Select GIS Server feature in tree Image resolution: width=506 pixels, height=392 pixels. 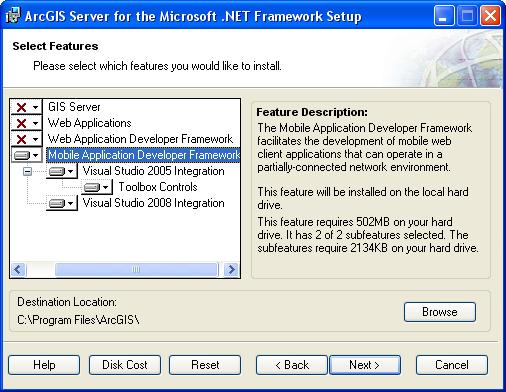point(74,107)
